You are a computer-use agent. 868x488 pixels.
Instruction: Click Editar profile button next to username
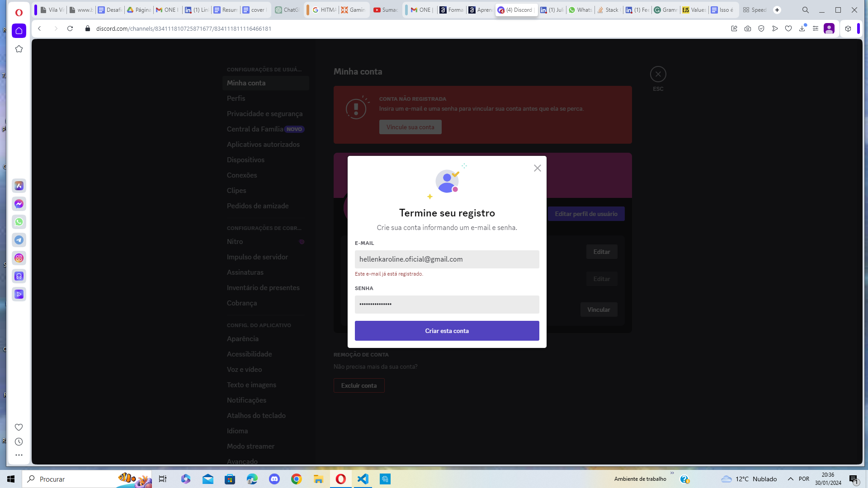click(586, 213)
